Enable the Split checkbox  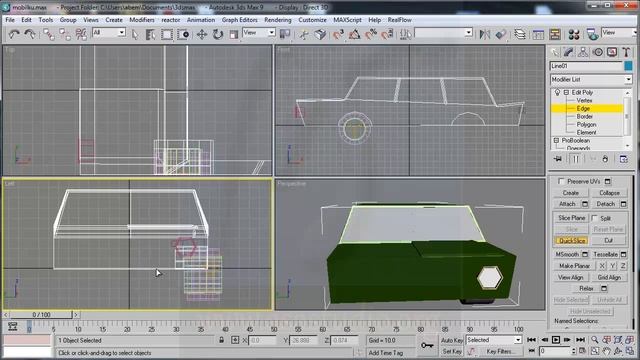coord(595,218)
